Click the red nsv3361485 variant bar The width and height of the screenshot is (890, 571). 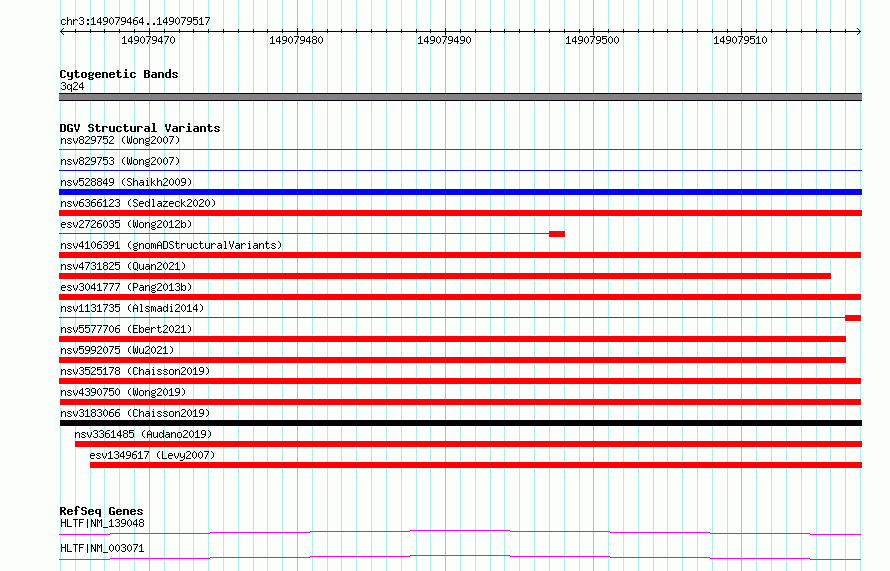click(468, 444)
